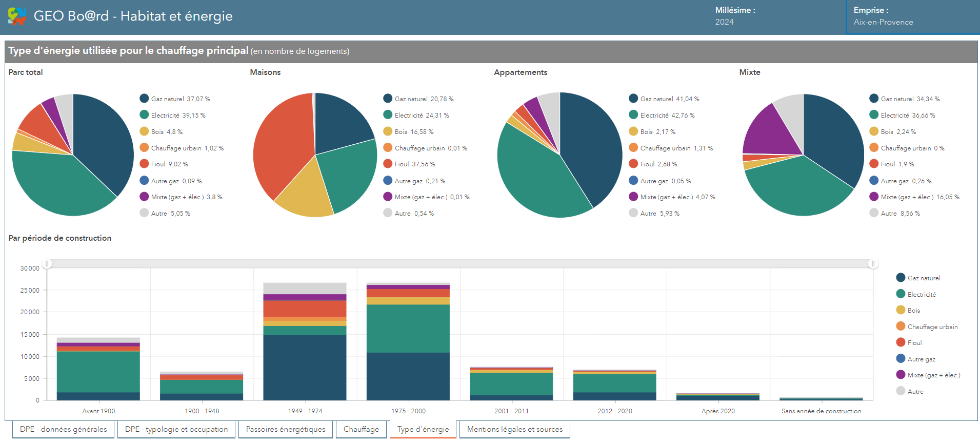Screen dimensions: 980x441
Task: Click the GEO Bo@rd logo icon
Action: tap(17, 16)
